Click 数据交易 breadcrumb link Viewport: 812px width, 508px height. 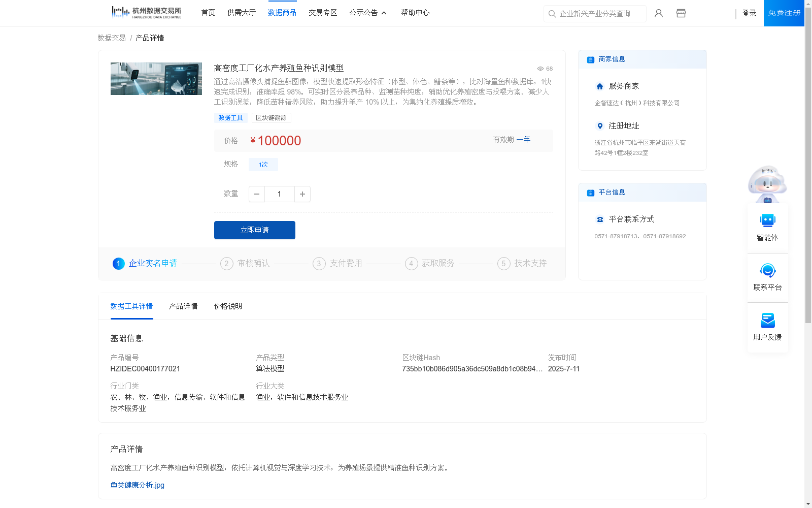coord(112,38)
